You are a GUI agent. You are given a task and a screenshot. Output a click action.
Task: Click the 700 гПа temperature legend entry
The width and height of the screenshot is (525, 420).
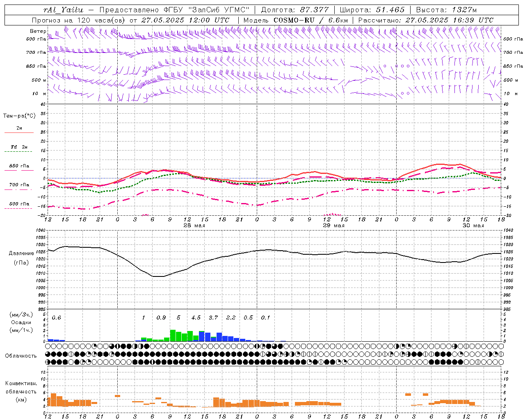click(19, 185)
